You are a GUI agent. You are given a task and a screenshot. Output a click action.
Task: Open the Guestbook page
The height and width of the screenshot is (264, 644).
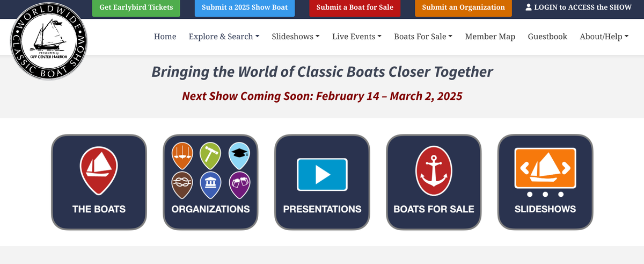point(547,37)
